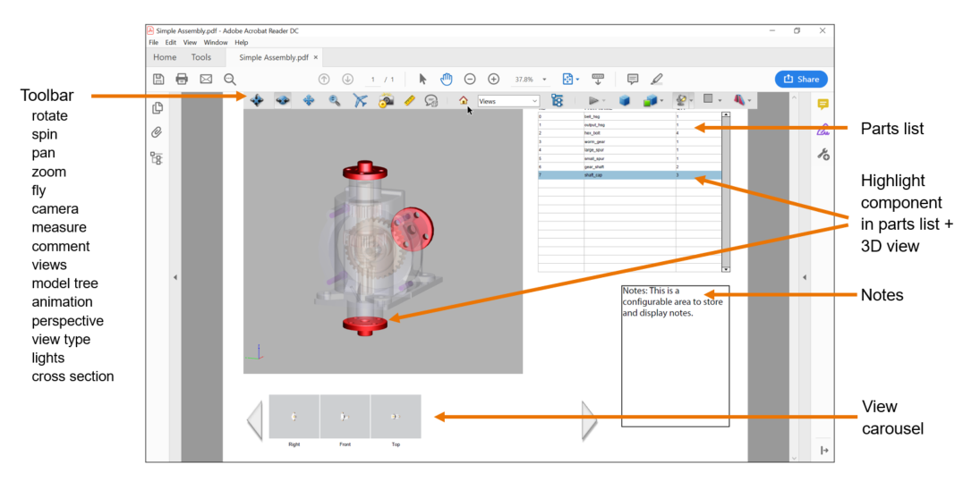Open the File menu
This screenshot has height=490, width=980.
point(154,42)
